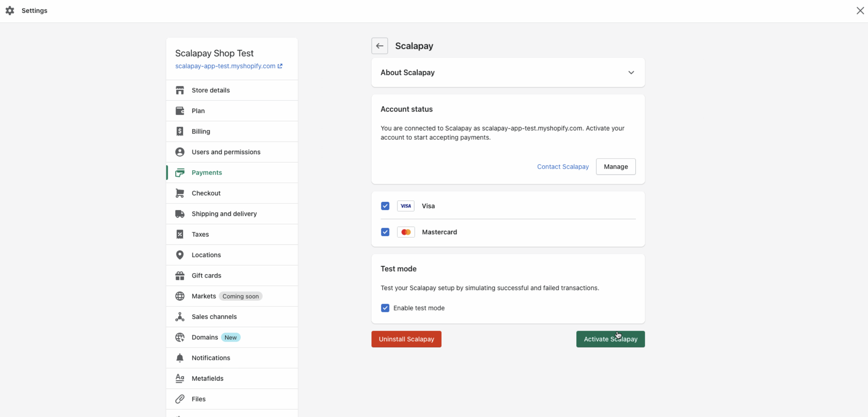
Task: Uncheck the Mastercard checkbox
Action: [385, 232]
